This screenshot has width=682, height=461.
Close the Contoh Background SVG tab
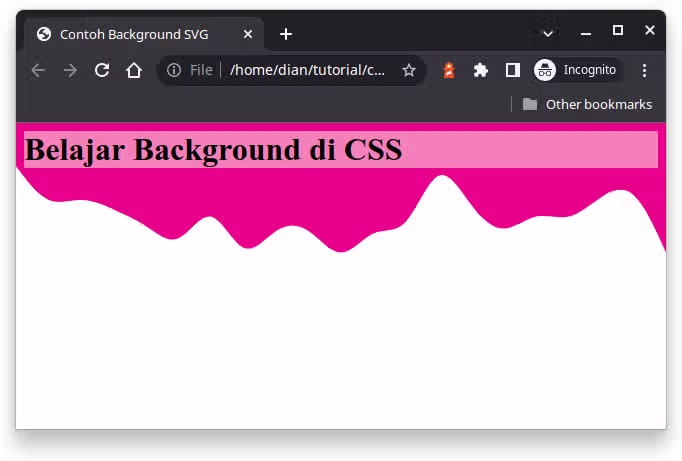(247, 34)
